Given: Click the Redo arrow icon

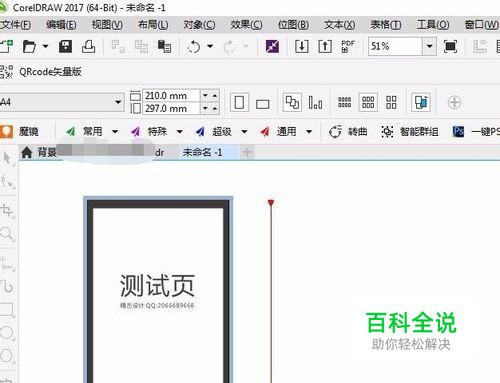Looking at the screenshot, I should point(229,46).
